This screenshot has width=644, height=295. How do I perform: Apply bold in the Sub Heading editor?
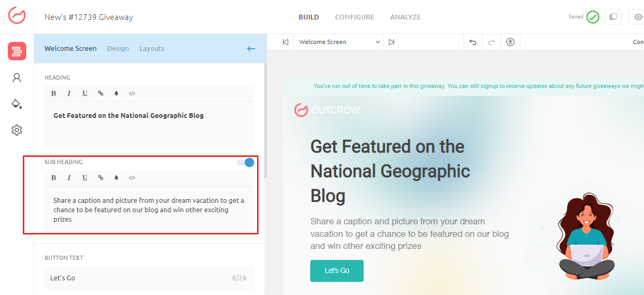[x=53, y=178]
